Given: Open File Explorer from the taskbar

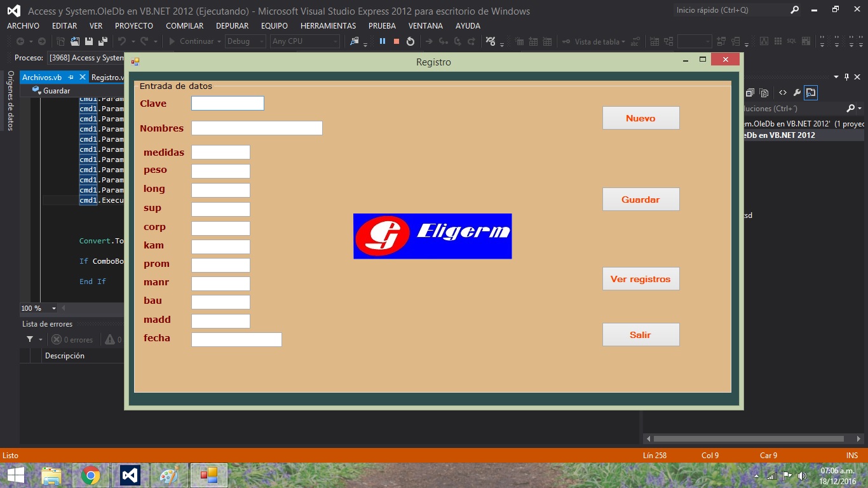Looking at the screenshot, I should tap(51, 475).
